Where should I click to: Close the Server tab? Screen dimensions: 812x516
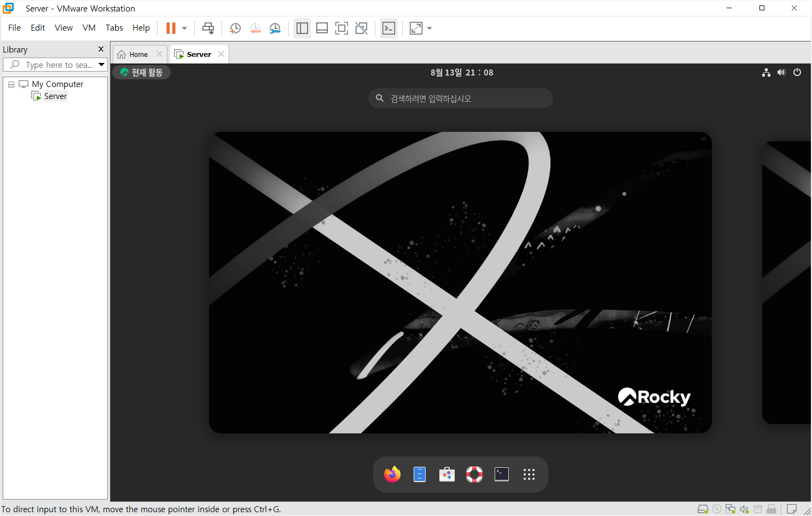click(x=221, y=54)
